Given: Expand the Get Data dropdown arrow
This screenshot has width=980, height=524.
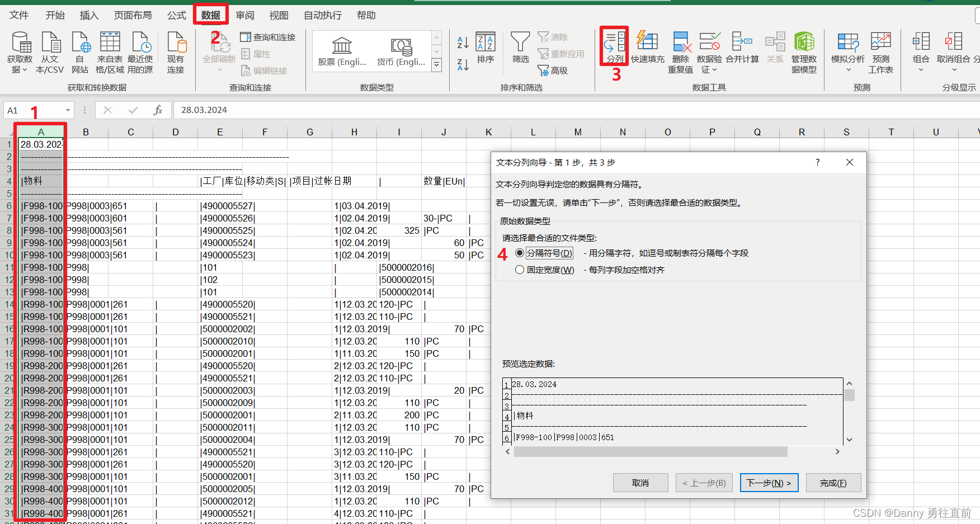Looking at the screenshot, I should click(25, 70).
